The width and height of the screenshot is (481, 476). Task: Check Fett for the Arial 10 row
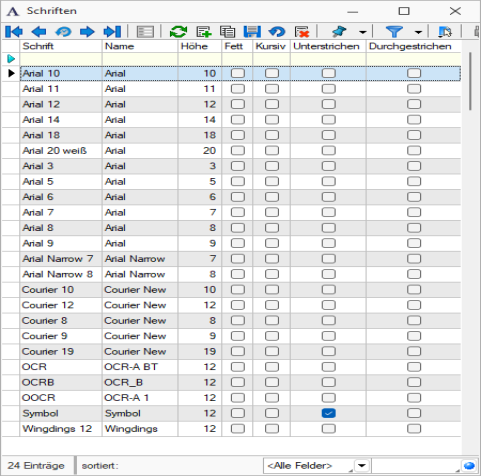click(x=238, y=73)
